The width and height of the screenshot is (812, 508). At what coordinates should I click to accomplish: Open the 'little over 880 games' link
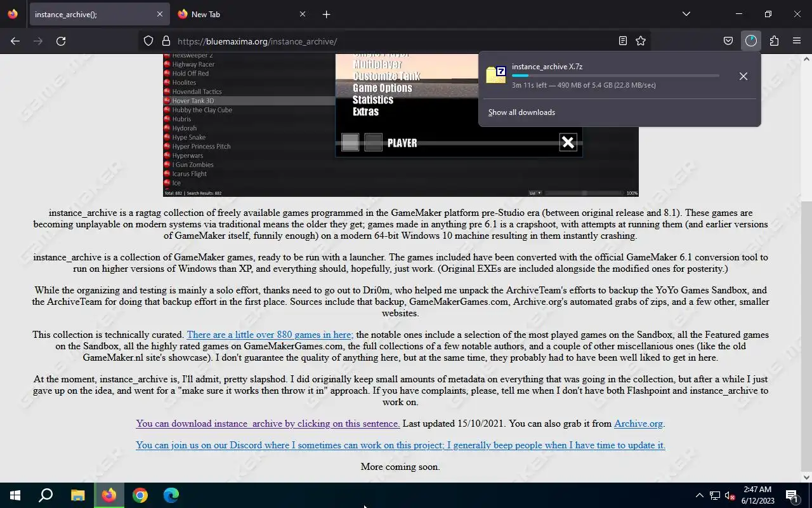click(270, 335)
